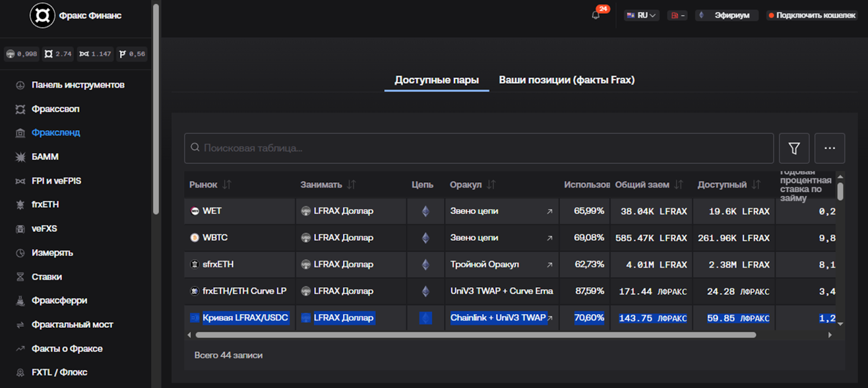This screenshot has width=868, height=388.
Task: Click the Frax Finance logo
Action: pyautogui.click(x=42, y=15)
